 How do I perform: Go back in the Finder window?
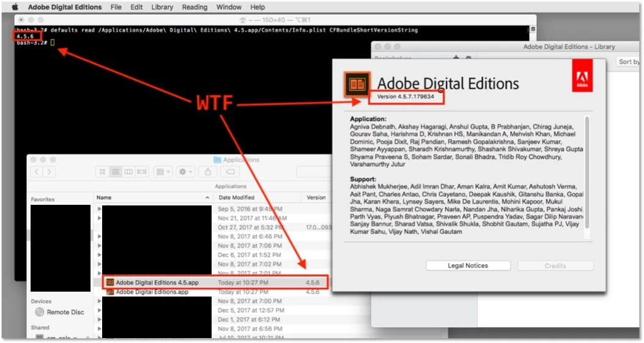(x=37, y=172)
